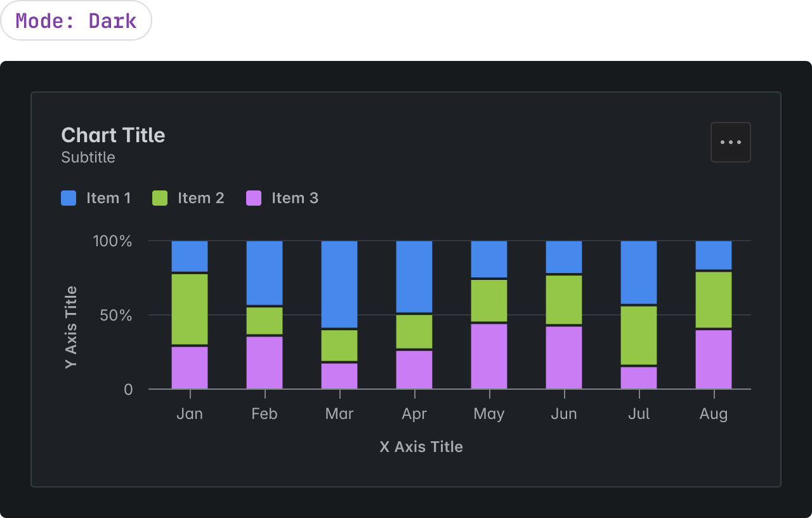
Task: Click the 100% axis tick label
Action: [114, 241]
